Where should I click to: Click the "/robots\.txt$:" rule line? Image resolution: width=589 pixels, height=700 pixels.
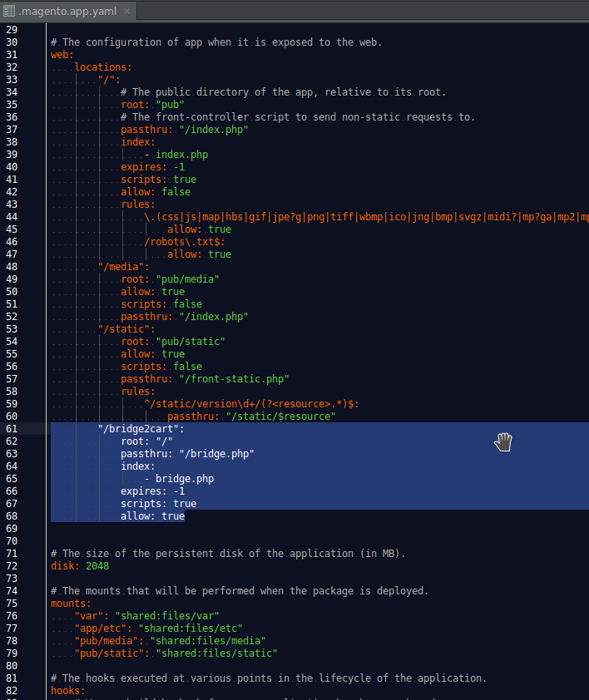pyautogui.click(x=185, y=242)
